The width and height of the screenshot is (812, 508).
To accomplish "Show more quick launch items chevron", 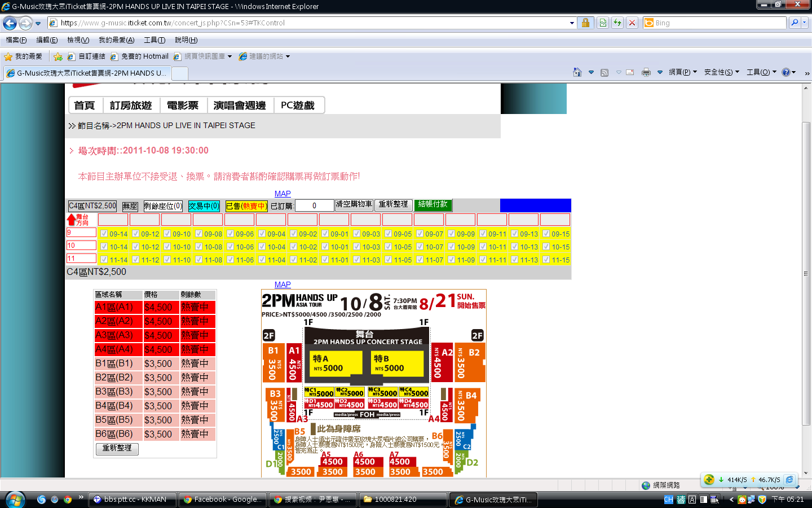I will [81, 497].
